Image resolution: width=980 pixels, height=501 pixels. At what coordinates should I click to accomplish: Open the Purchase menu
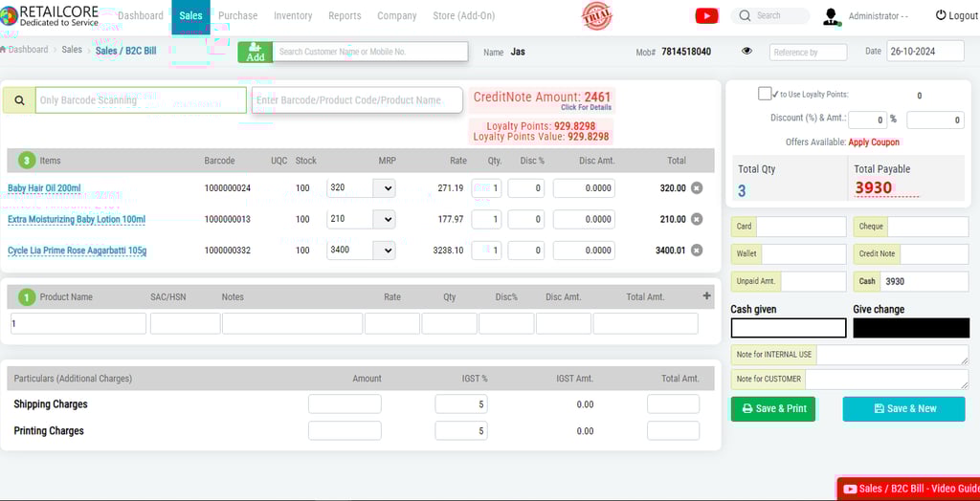(238, 15)
